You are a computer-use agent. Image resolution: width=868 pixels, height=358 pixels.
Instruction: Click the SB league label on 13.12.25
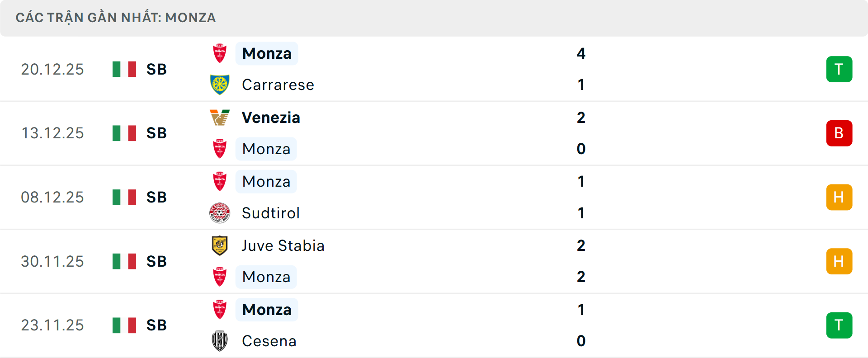(156, 133)
